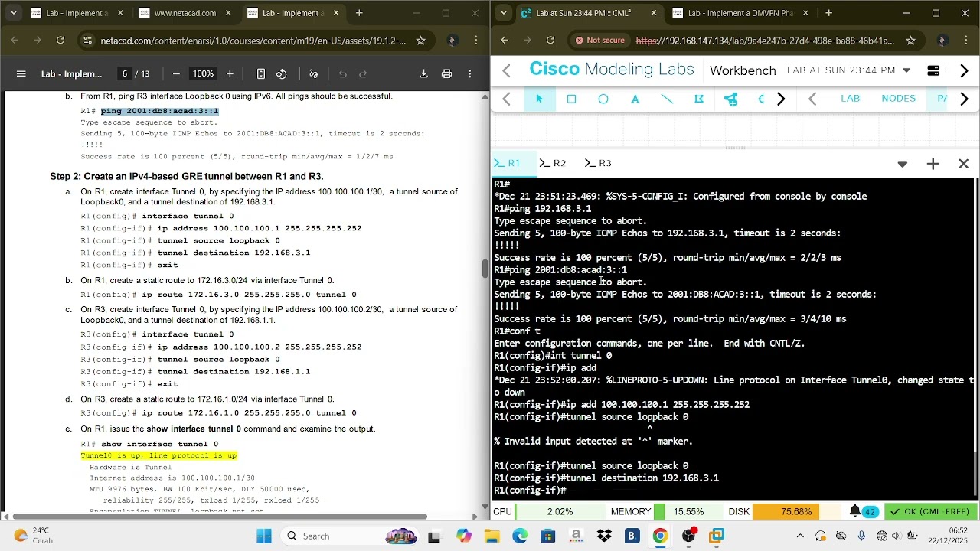
Task: Click the PDF vertical scrollbar thumb
Action: [x=485, y=269]
